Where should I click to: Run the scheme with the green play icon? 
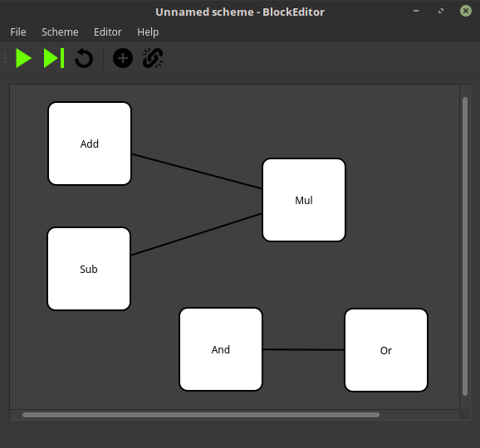tap(23, 58)
